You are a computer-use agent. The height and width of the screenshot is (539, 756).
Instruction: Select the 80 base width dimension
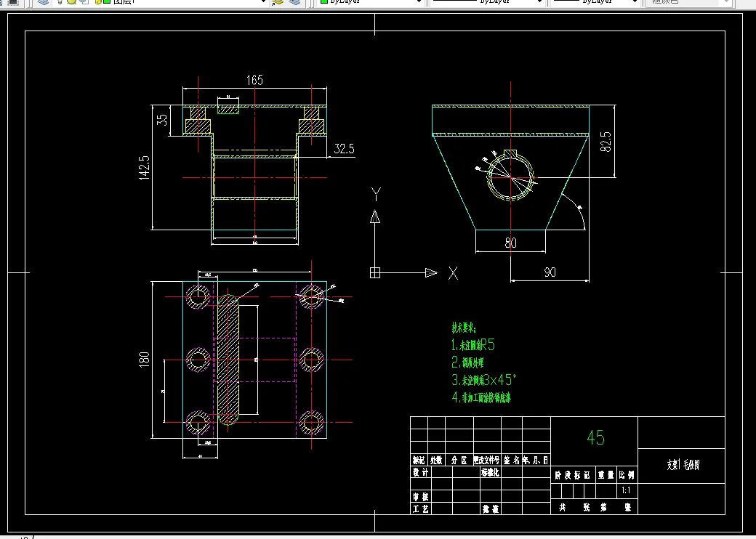pyautogui.click(x=510, y=243)
